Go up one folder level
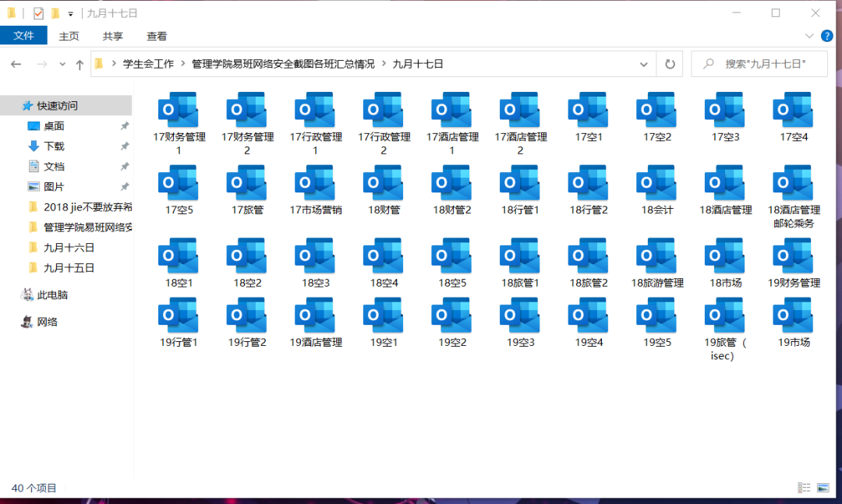 click(x=80, y=65)
